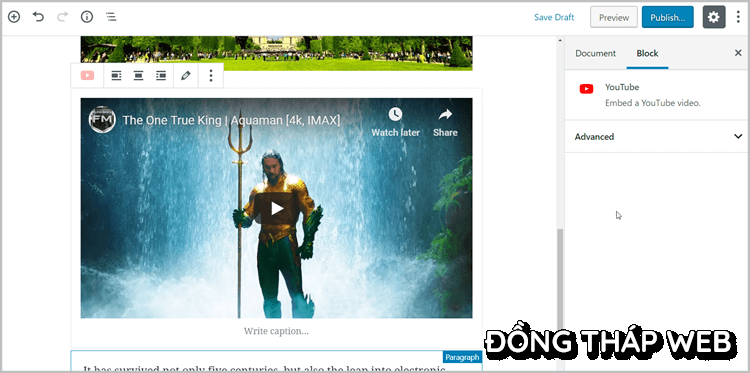750x373 pixels.
Task: Change block type via YouTube toolbar icon
Action: pos(88,76)
